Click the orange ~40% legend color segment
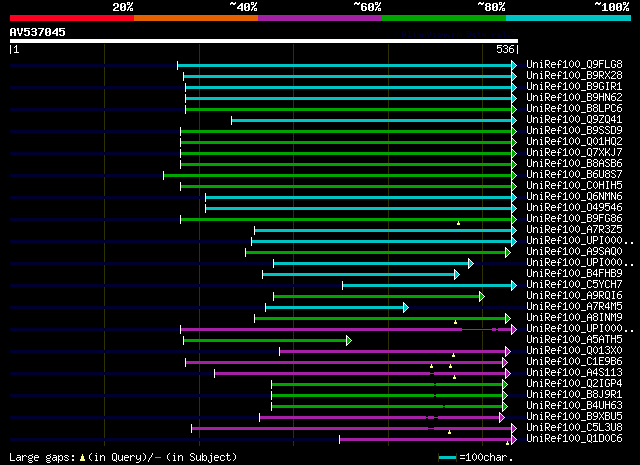Image resolution: width=640 pixels, height=465 pixels. click(x=196, y=18)
